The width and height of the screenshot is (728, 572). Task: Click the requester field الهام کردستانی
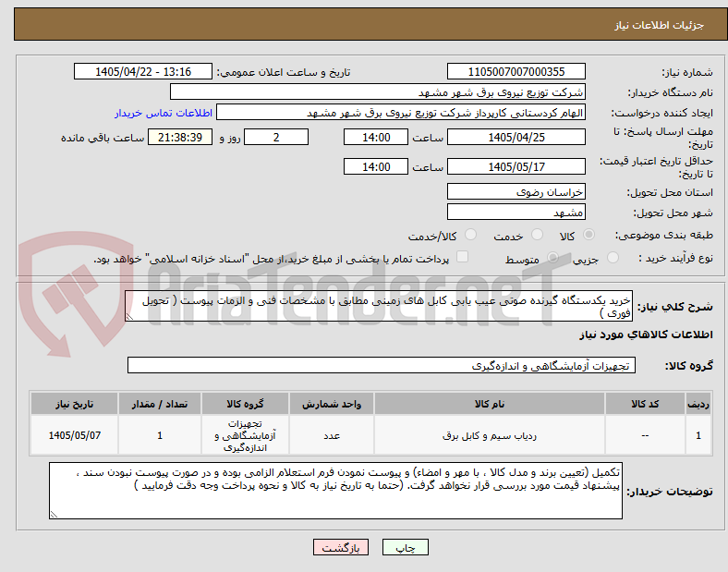pos(401,113)
